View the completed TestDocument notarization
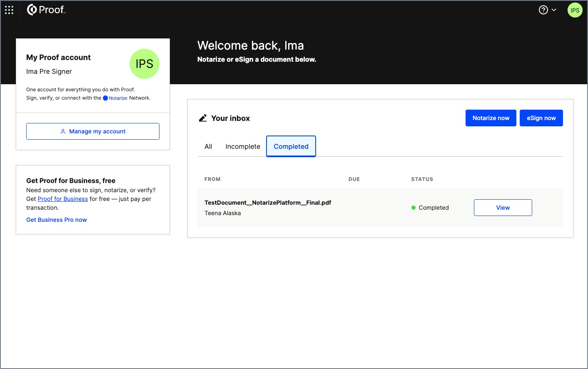This screenshot has width=588, height=369. coord(503,207)
